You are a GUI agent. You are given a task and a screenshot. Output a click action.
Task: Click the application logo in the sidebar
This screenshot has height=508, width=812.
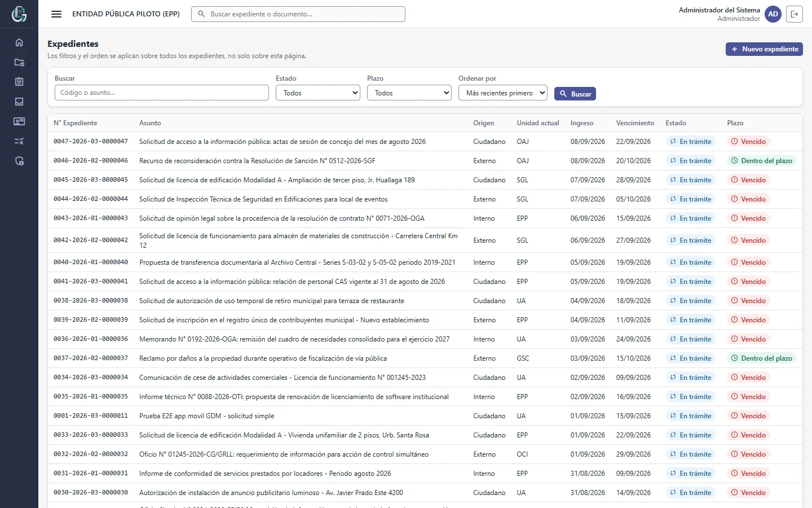pyautogui.click(x=19, y=14)
